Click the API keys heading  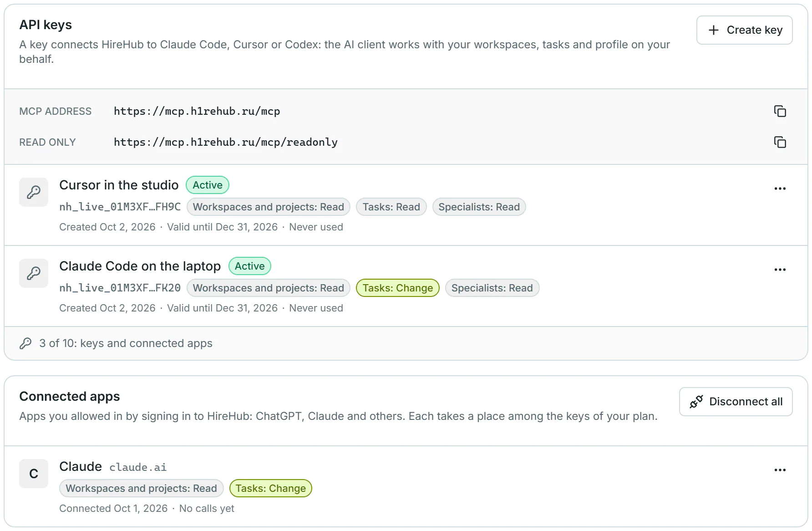pyautogui.click(x=46, y=25)
